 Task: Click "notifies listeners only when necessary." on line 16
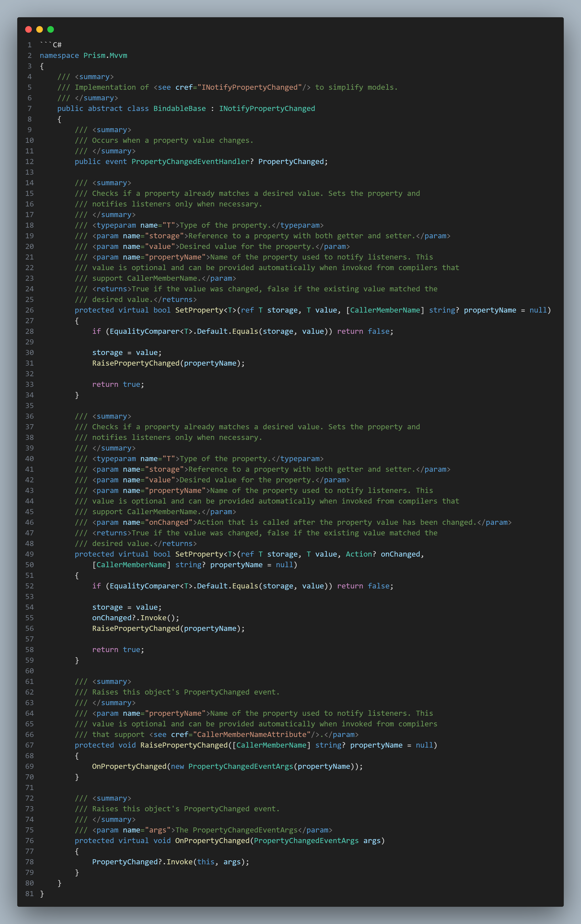click(x=177, y=204)
